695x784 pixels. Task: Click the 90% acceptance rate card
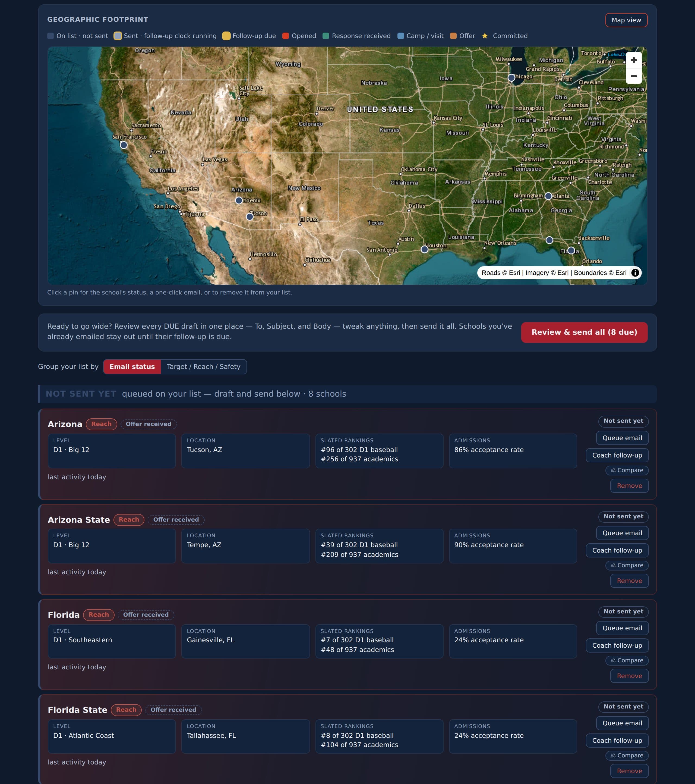tap(513, 546)
